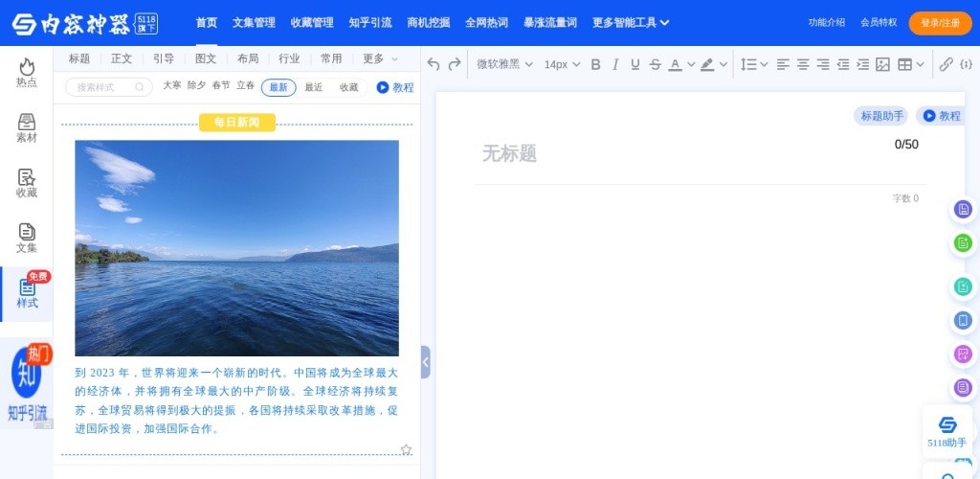
Task: Open the 素材 materials sidebar panel
Action: click(x=27, y=128)
